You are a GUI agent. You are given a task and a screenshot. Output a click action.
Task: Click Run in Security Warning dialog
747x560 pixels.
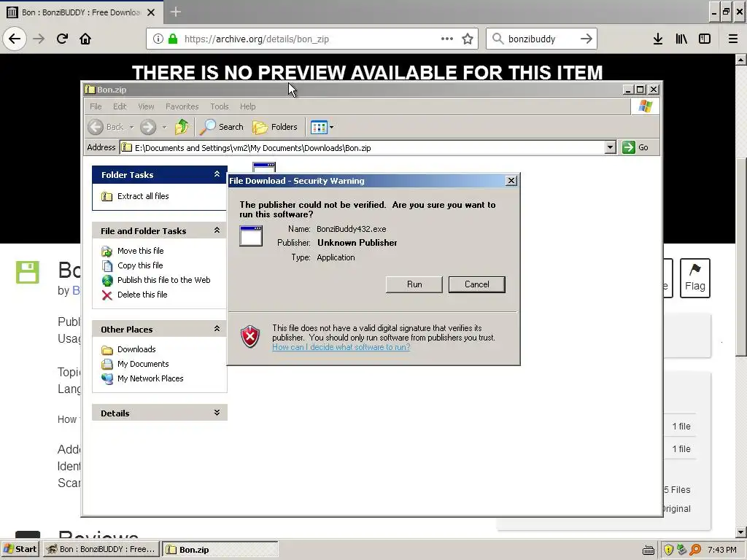click(414, 284)
